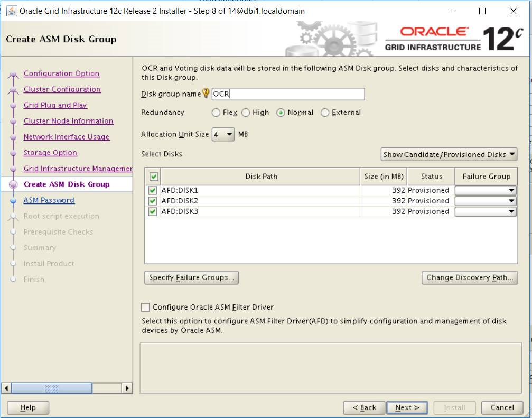The image size is (532, 418).
Task: Click the disk group name help hint icon
Action: [206, 92]
